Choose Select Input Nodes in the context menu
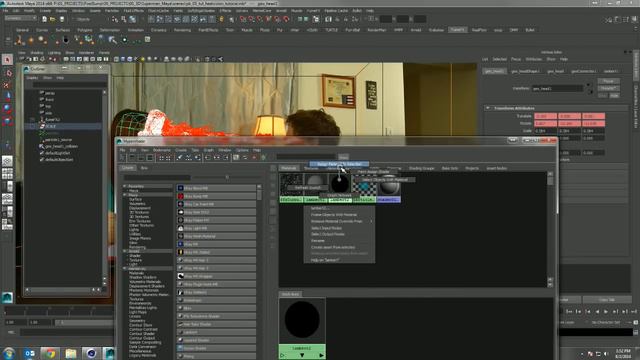 tap(327, 228)
